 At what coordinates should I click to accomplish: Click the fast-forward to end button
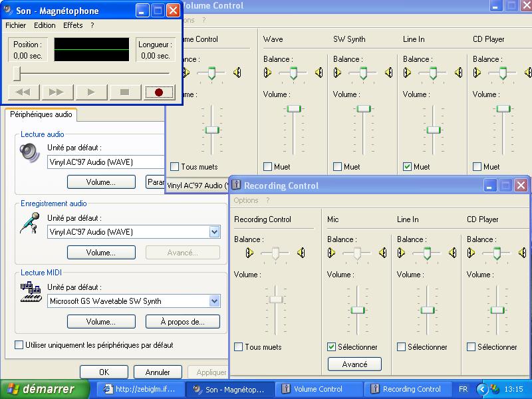[57, 92]
